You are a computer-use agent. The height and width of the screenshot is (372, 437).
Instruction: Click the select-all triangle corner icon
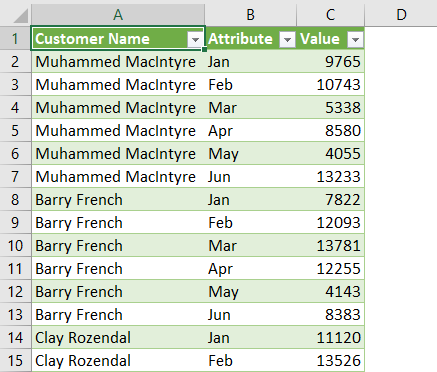21,16
